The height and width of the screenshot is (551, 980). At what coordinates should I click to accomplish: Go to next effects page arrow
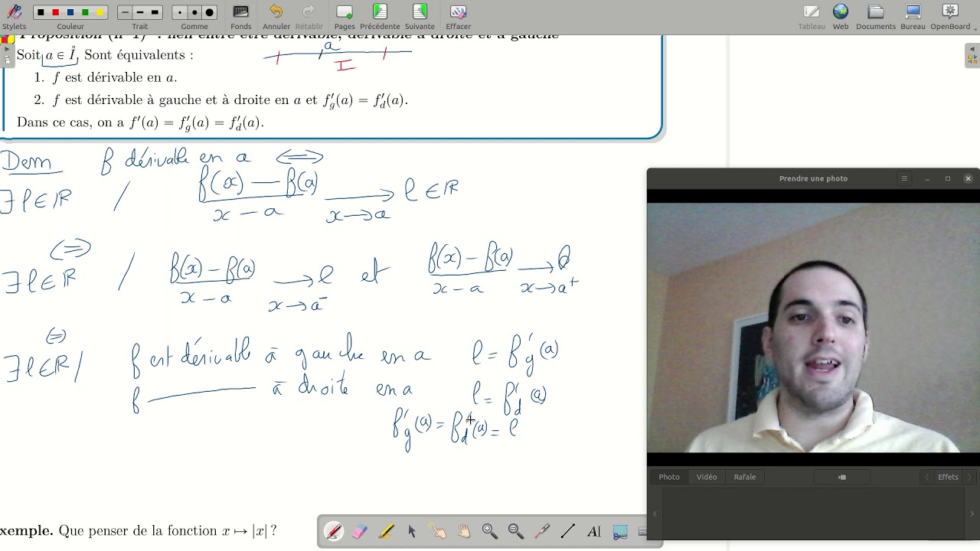(969, 477)
